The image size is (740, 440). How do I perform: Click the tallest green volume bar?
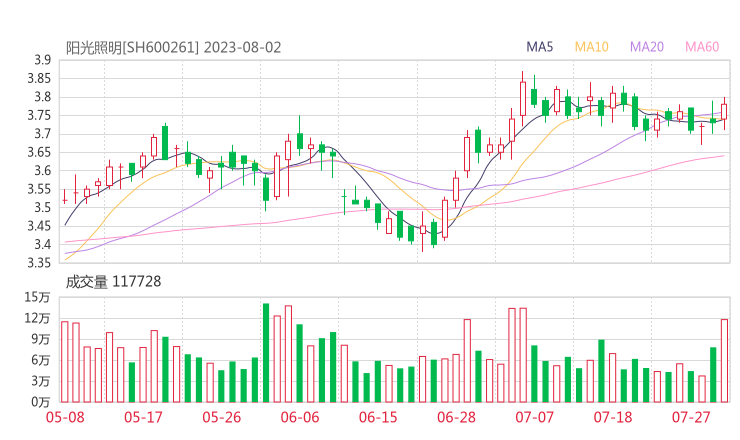[266, 353]
